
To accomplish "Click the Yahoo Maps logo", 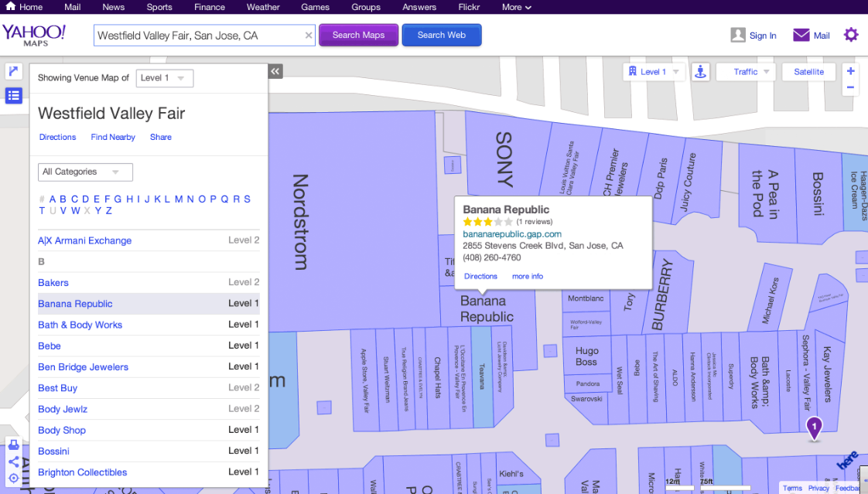I will (x=34, y=35).
